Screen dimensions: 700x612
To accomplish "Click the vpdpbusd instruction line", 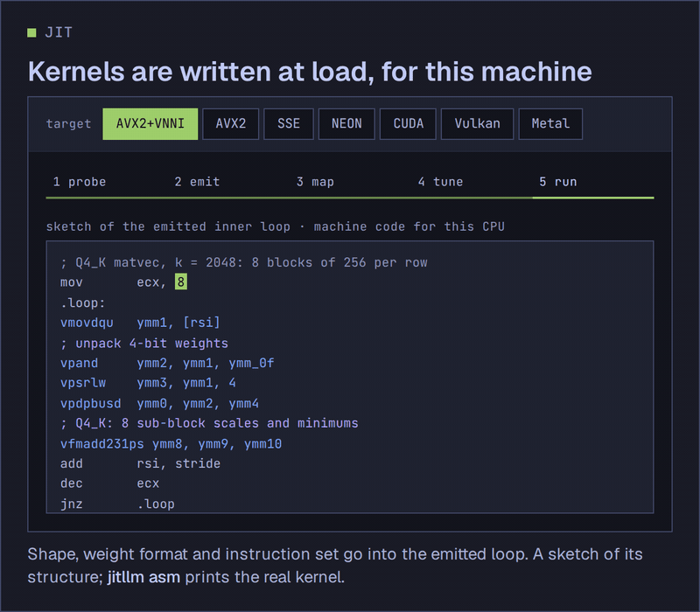I will tap(159, 404).
